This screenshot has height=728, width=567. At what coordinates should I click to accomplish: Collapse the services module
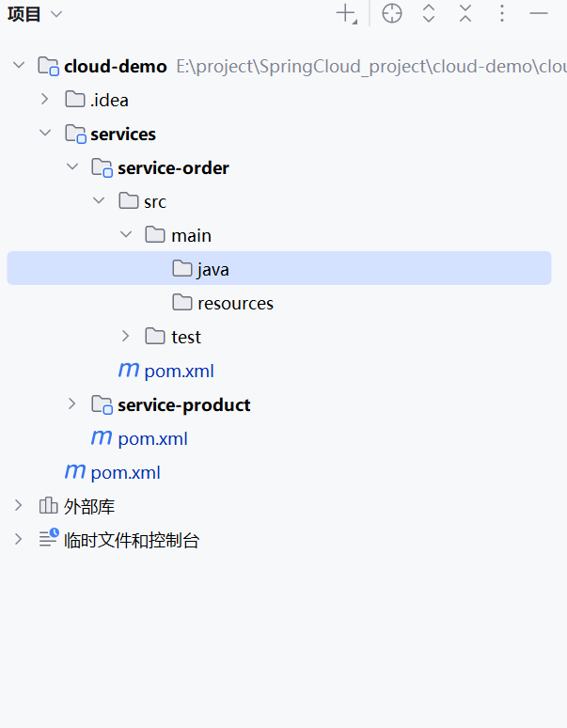pos(44,134)
